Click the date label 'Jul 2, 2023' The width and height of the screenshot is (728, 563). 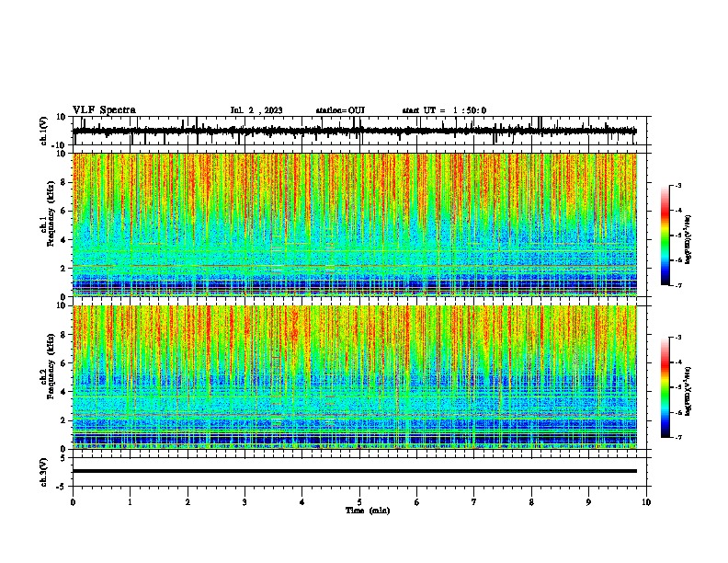click(256, 110)
